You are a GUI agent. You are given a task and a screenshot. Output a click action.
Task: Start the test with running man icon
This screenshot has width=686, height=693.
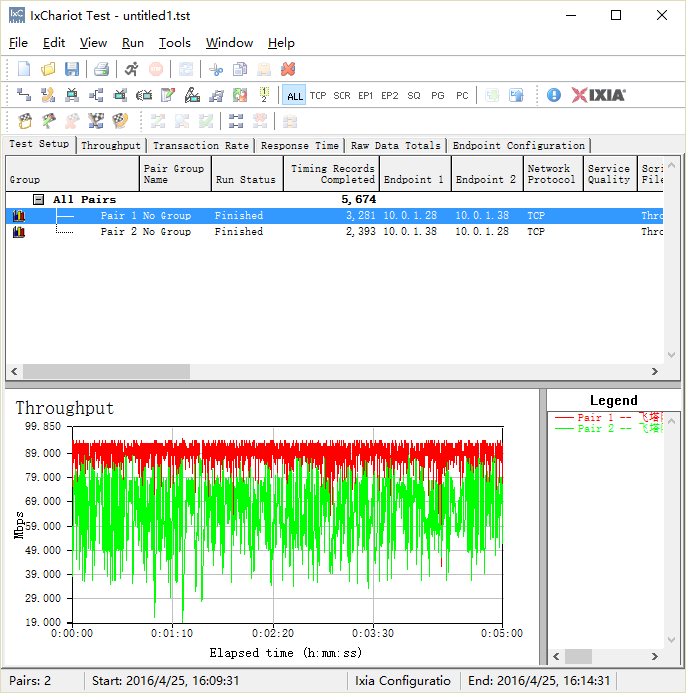[131, 69]
